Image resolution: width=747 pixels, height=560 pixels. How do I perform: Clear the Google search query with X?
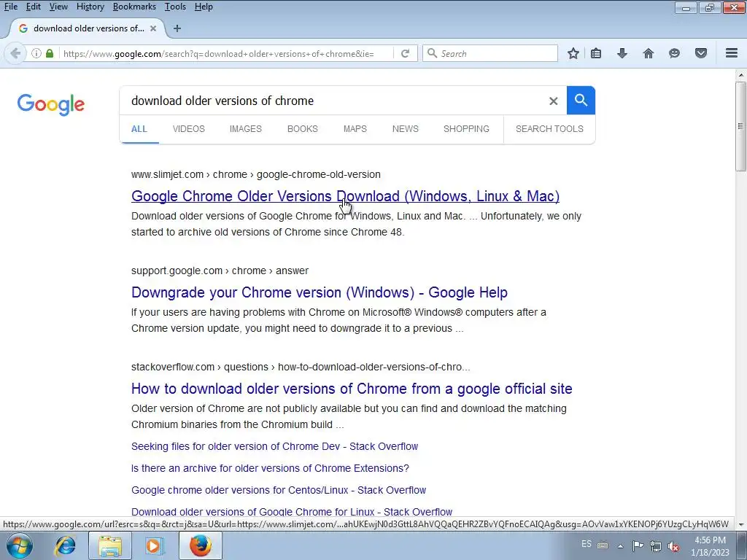[553, 101]
